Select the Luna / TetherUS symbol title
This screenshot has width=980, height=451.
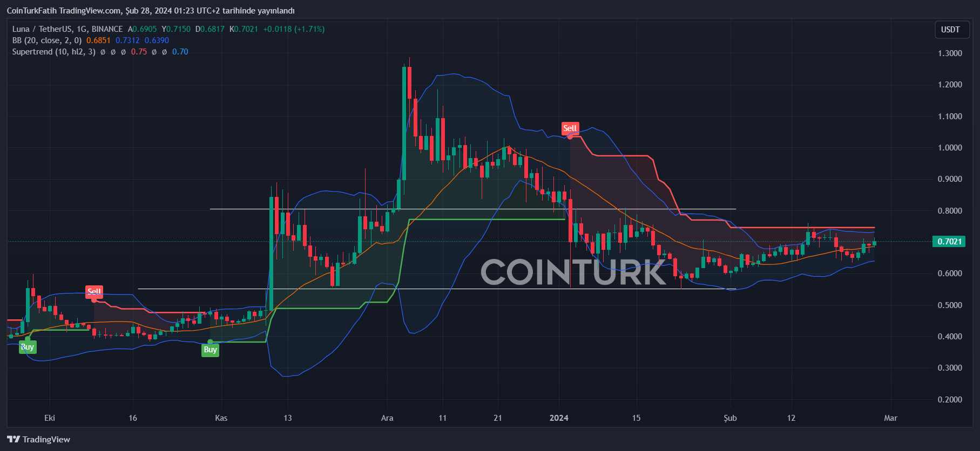(67, 29)
